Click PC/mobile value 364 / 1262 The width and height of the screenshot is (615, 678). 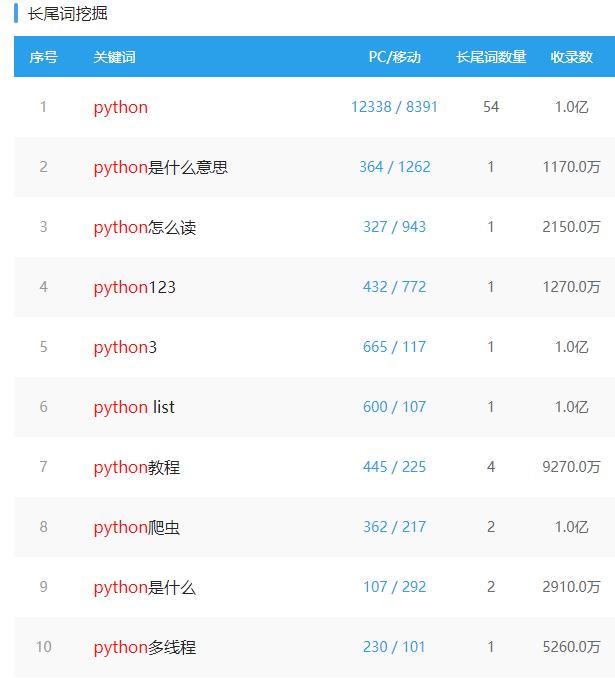pos(395,167)
